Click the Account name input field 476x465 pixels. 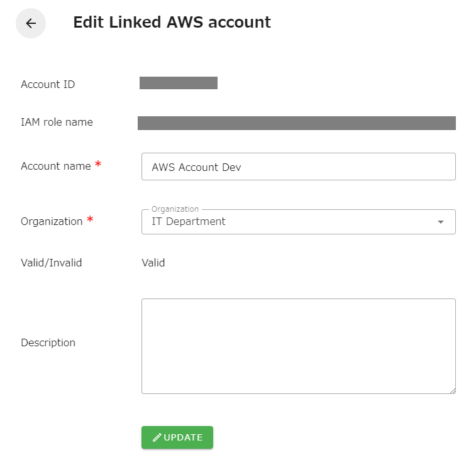coord(299,167)
